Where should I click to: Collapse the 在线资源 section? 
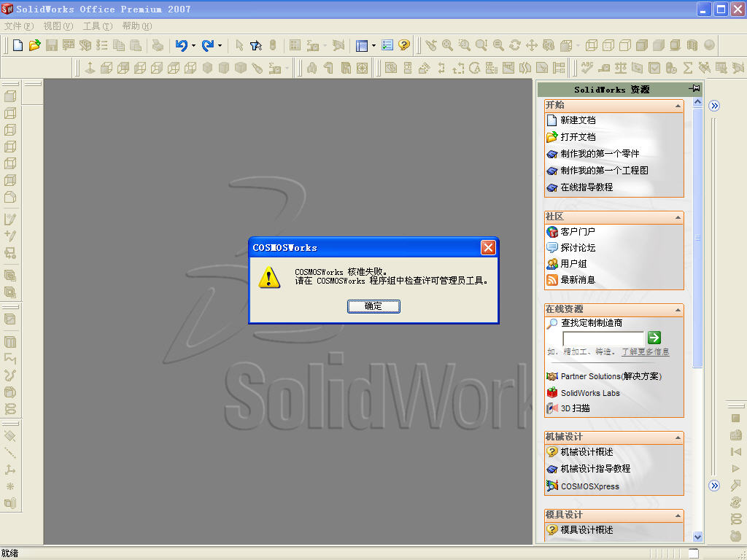tap(678, 310)
